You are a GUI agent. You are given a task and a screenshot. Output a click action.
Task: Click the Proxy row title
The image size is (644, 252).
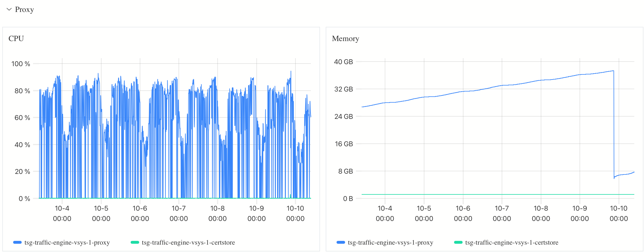tap(24, 9)
